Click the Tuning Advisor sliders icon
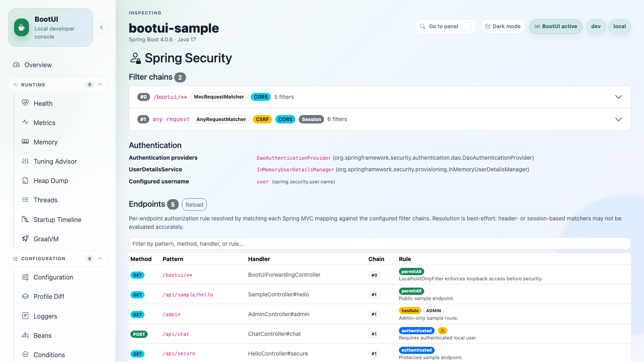This screenshot has width=644, height=362. [x=25, y=161]
